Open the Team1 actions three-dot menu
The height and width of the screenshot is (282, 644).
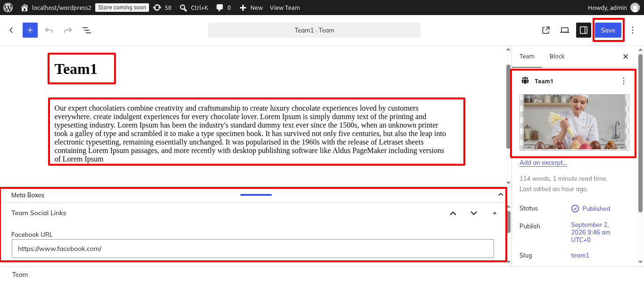(x=624, y=81)
